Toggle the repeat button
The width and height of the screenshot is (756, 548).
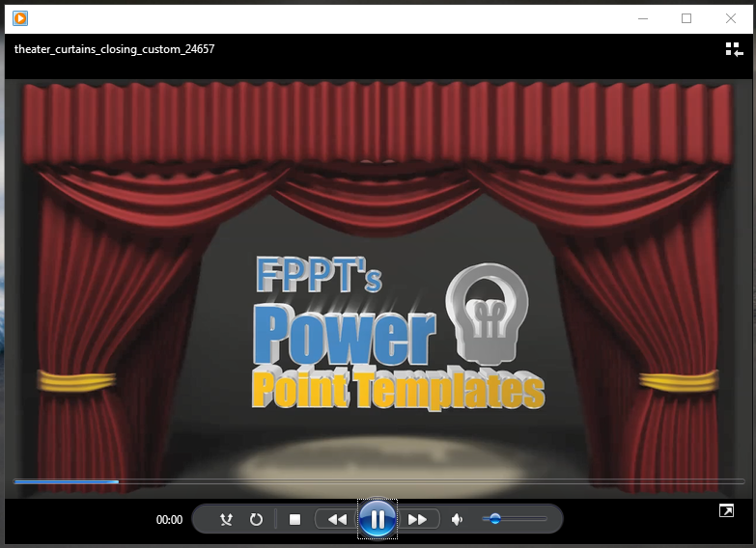point(256,519)
